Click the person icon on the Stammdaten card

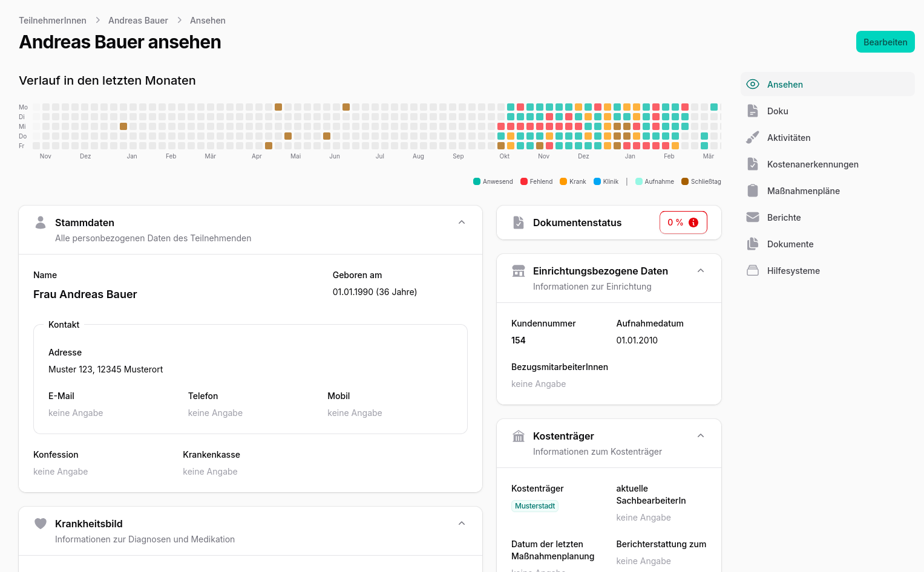(x=40, y=222)
